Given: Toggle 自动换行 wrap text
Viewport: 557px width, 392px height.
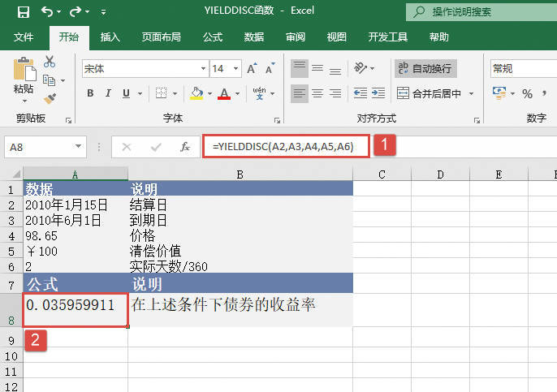Looking at the screenshot, I should (x=425, y=68).
